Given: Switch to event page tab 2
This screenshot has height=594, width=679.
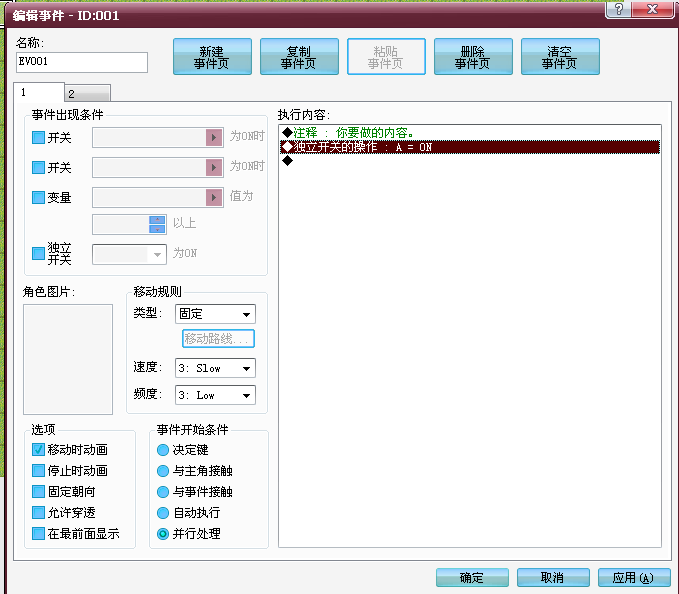Looking at the screenshot, I should [88, 94].
